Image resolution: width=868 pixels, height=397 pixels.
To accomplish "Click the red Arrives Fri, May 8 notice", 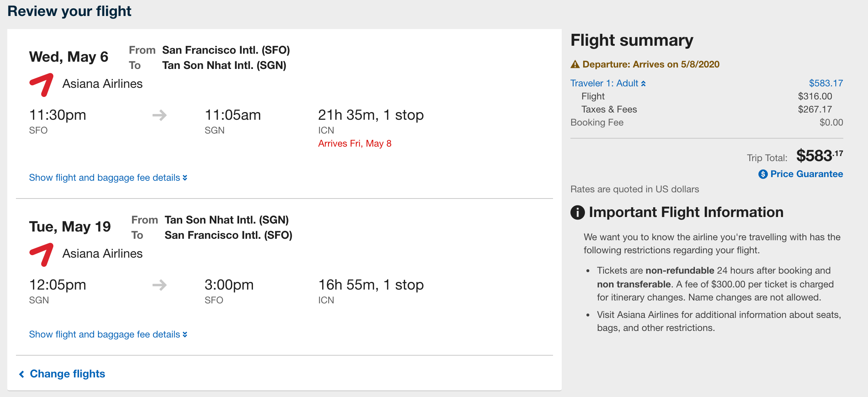I will (x=355, y=144).
